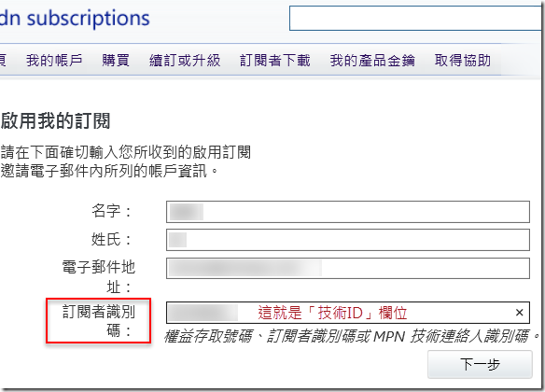Focus the 電子郵件地址 input field

point(348,268)
